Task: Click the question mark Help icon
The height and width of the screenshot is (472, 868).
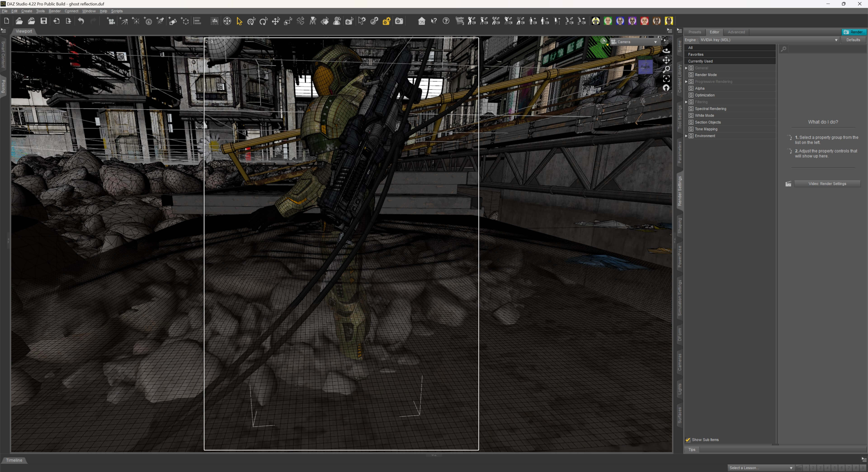Action: point(446,21)
